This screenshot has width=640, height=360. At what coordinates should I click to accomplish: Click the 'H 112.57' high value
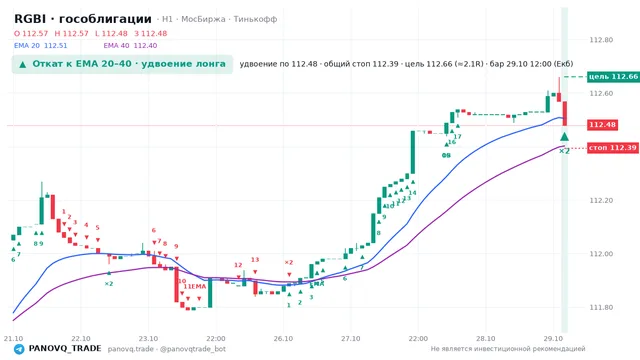[x=71, y=33]
